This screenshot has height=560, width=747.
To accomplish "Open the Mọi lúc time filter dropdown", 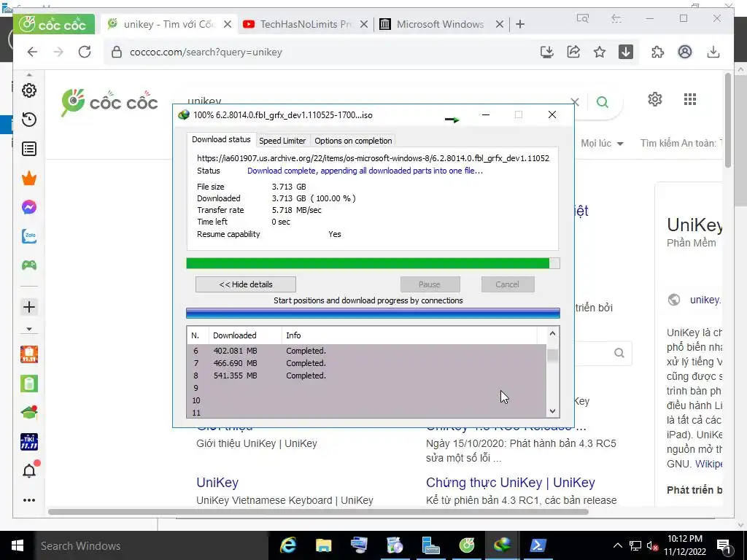I will click(602, 144).
